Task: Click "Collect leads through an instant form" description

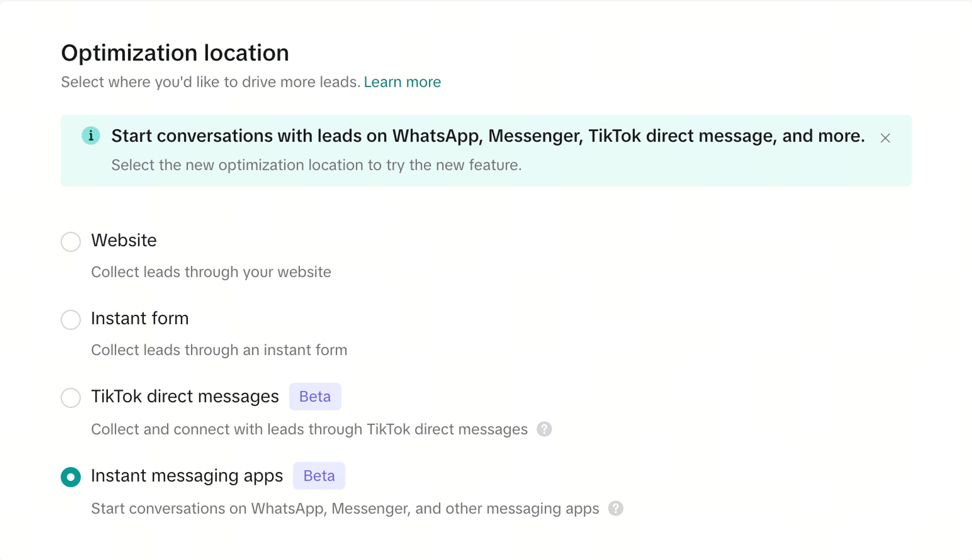Action: coord(219,350)
